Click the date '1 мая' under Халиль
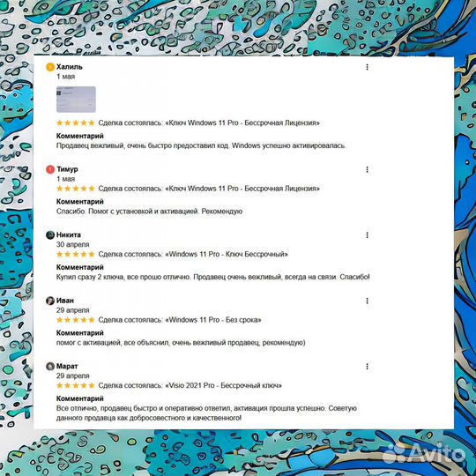 (x=65, y=77)
